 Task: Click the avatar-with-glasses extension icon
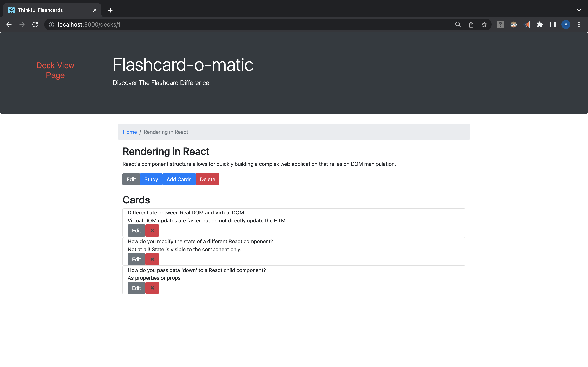click(514, 24)
